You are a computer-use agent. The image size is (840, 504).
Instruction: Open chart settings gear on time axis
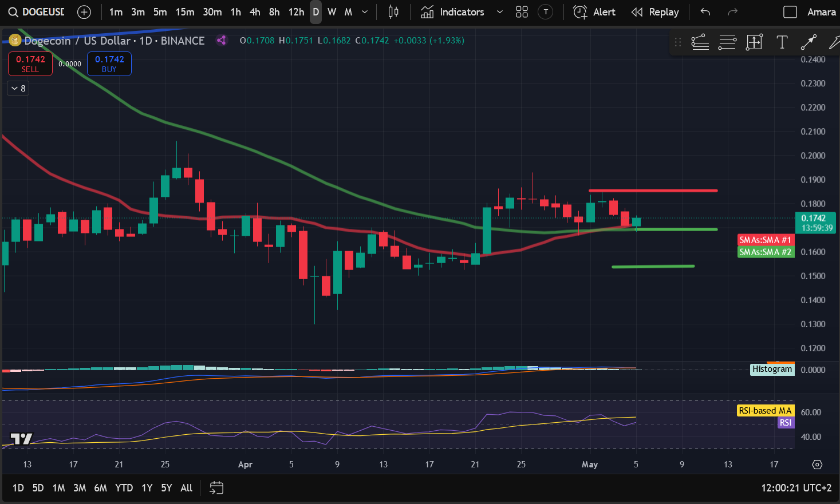(817, 465)
